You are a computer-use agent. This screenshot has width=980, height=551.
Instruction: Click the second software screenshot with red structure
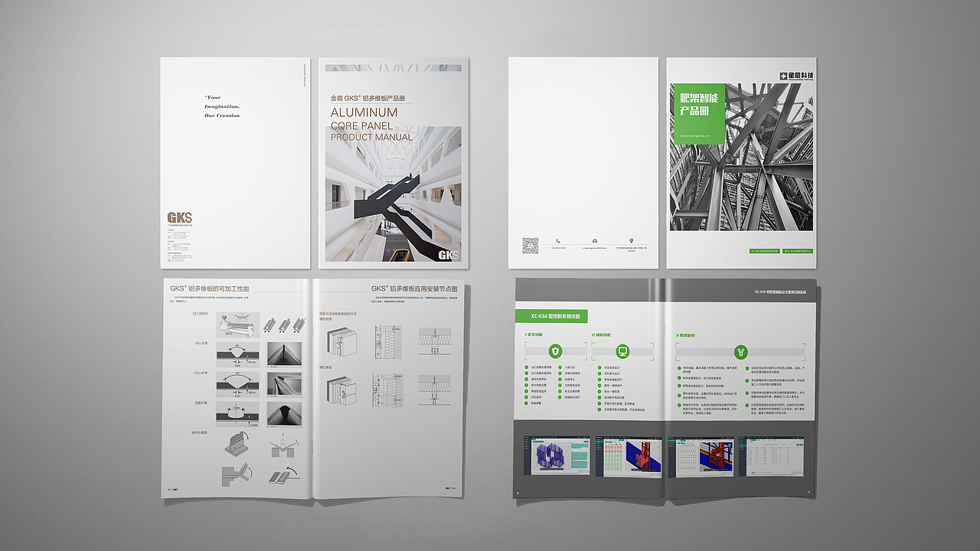click(x=629, y=456)
